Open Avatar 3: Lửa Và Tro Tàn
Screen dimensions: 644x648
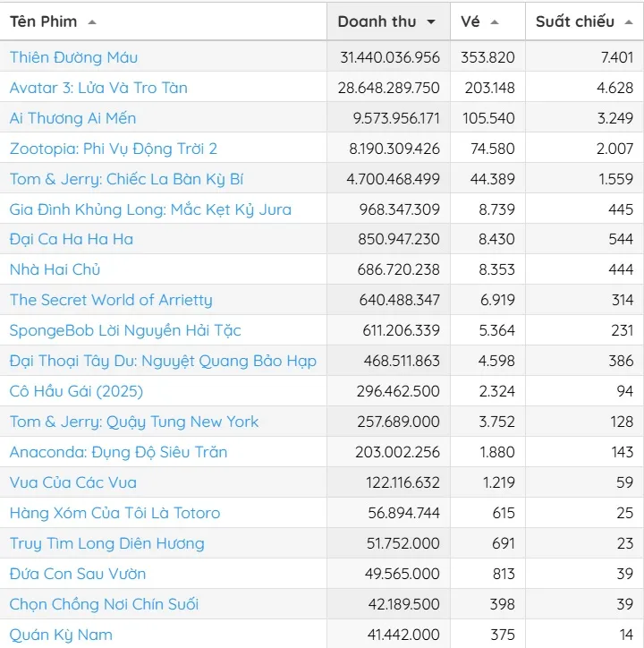98,88
